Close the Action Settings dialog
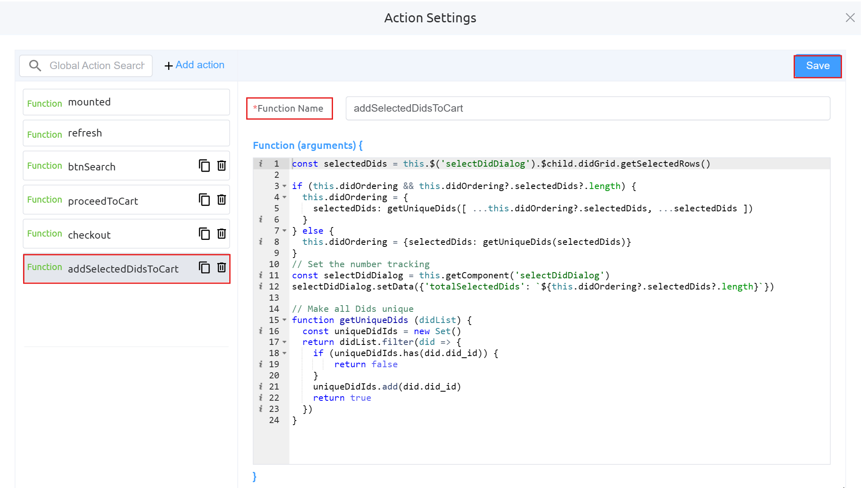The width and height of the screenshot is (868, 488). coord(850,18)
